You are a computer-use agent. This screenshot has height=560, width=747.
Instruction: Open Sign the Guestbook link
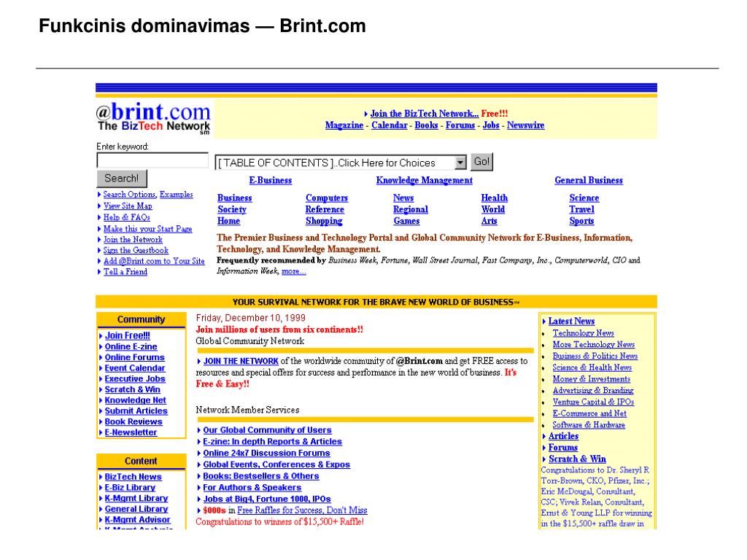point(136,251)
